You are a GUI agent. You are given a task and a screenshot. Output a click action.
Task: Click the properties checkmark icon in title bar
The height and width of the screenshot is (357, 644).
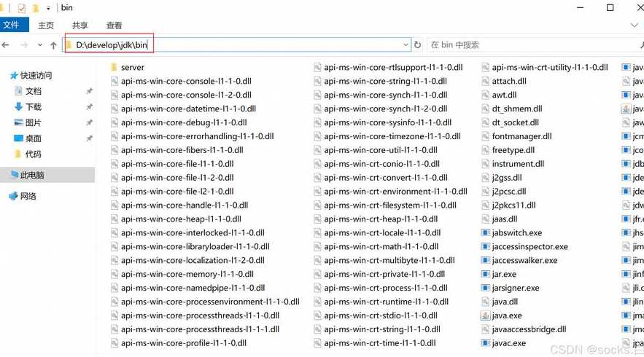(x=22, y=8)
